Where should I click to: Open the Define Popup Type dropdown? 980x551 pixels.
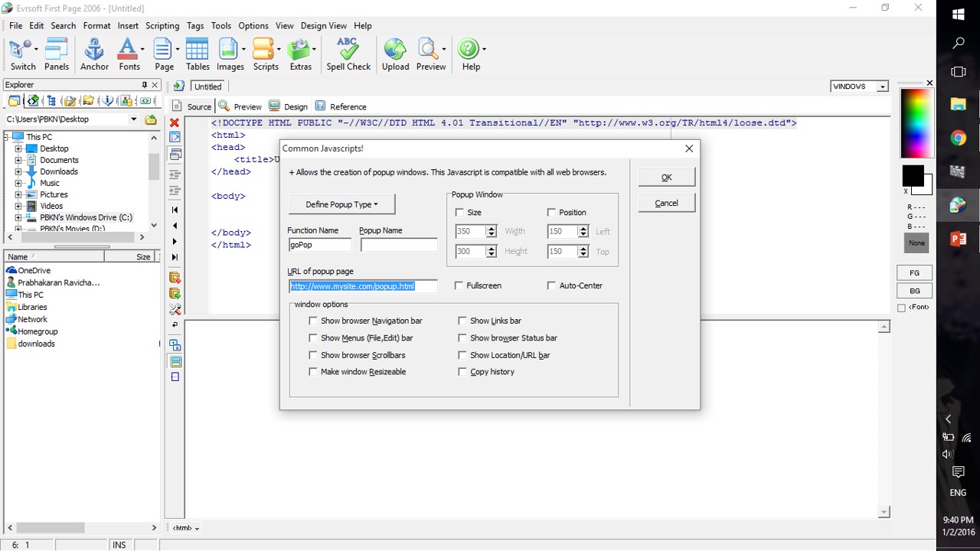point(342,204)
